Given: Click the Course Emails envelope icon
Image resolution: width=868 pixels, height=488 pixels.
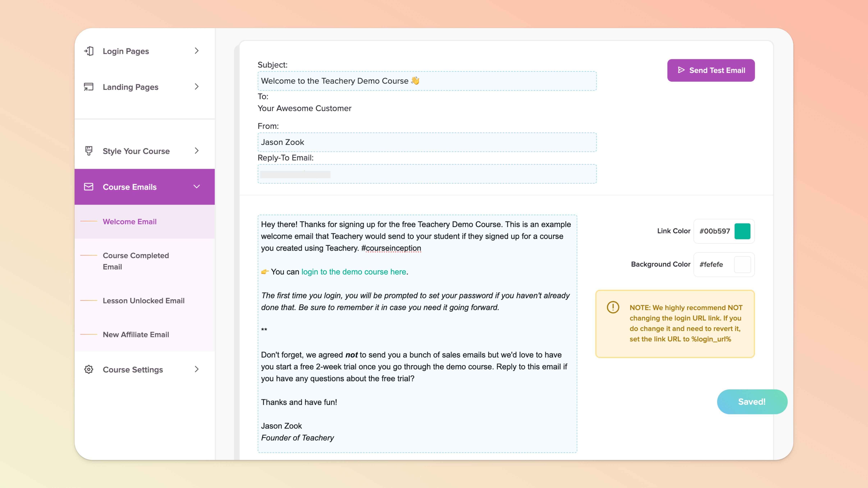Looking at the screenshot, I should pyautogui.click(x=89, y=187).
